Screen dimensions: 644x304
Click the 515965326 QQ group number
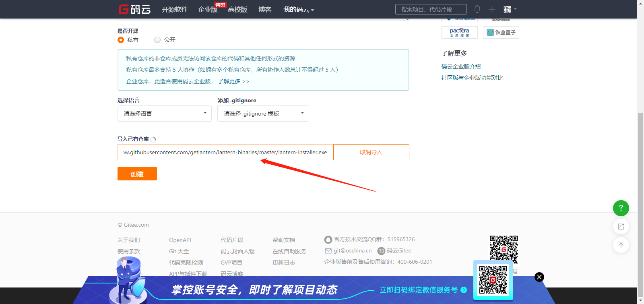click(401, 239)
